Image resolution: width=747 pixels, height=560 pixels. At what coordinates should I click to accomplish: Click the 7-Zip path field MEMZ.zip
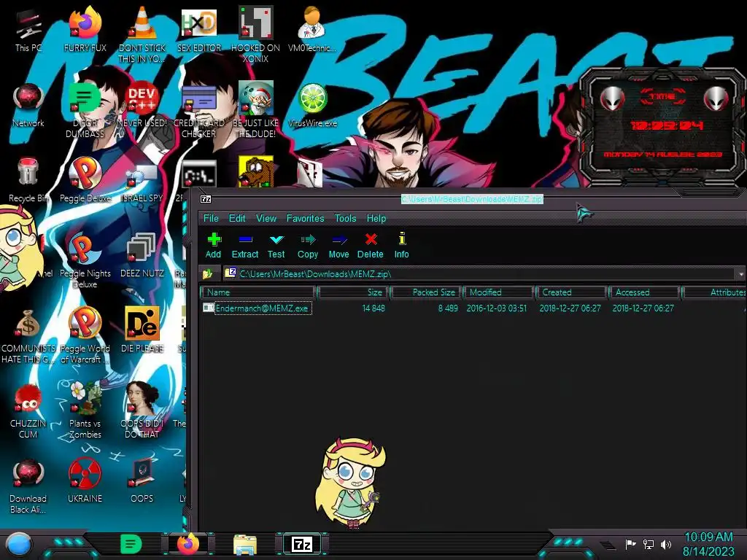tap(480, 274)
